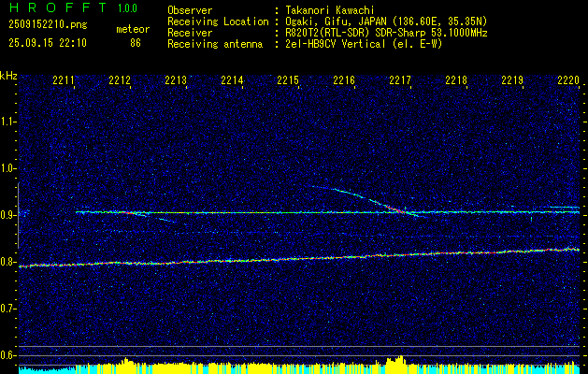Click the short faint trace above 2220
This screenshot has height=374, width=588.
click(565, 207)
